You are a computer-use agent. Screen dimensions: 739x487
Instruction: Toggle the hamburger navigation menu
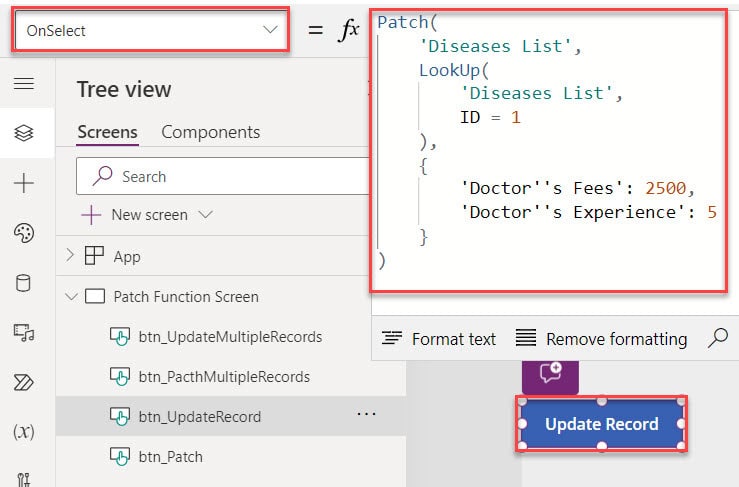click(x=24, y=83)
